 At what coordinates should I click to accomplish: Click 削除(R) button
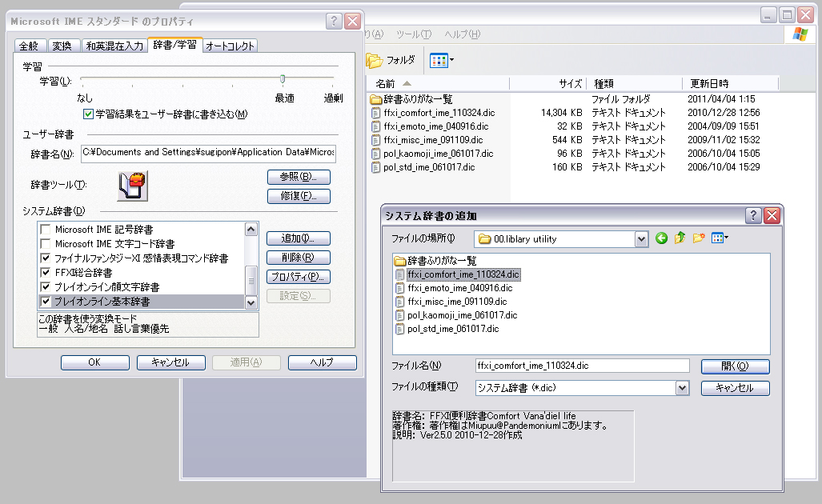click(x=299, y=258)
